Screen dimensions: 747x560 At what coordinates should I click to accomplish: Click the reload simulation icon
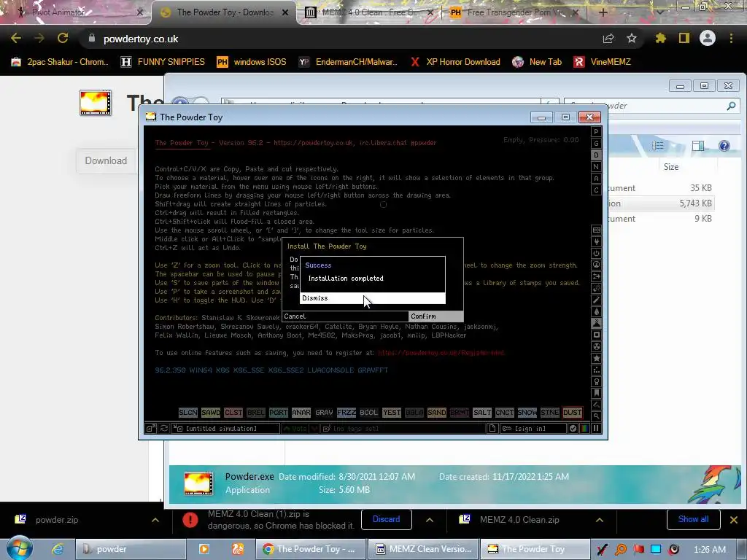pyautogui.click(x=164, y=429)
